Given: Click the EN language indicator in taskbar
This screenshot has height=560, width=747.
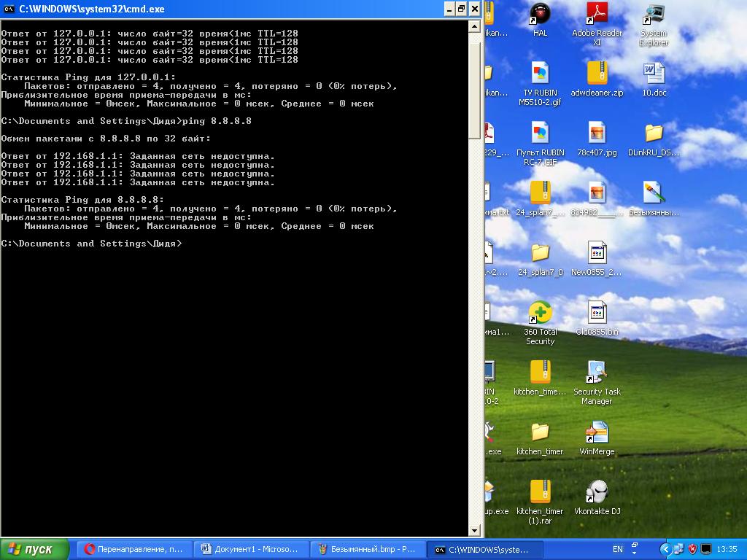Looking at the screenshot, I should tap(617, 549).
